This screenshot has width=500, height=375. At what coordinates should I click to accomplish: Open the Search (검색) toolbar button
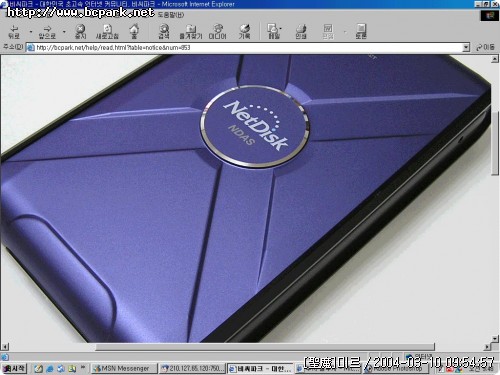click(164, 32)
